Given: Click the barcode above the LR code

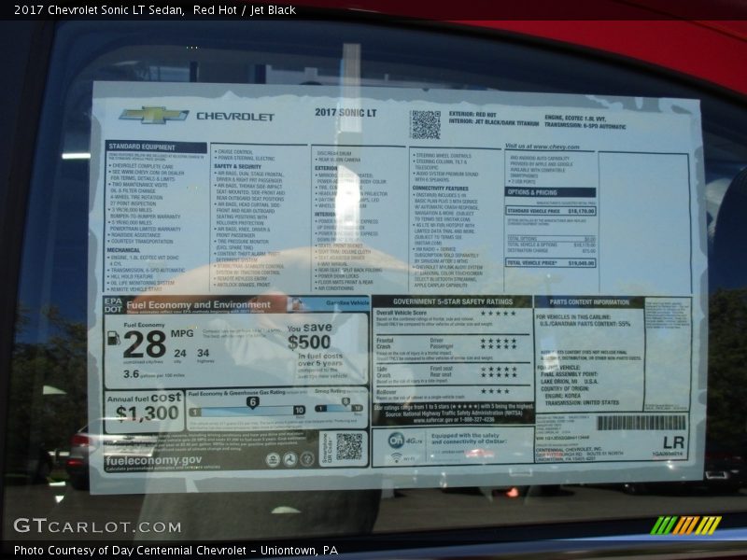Looking at the screenshot, I should [641, 423].
